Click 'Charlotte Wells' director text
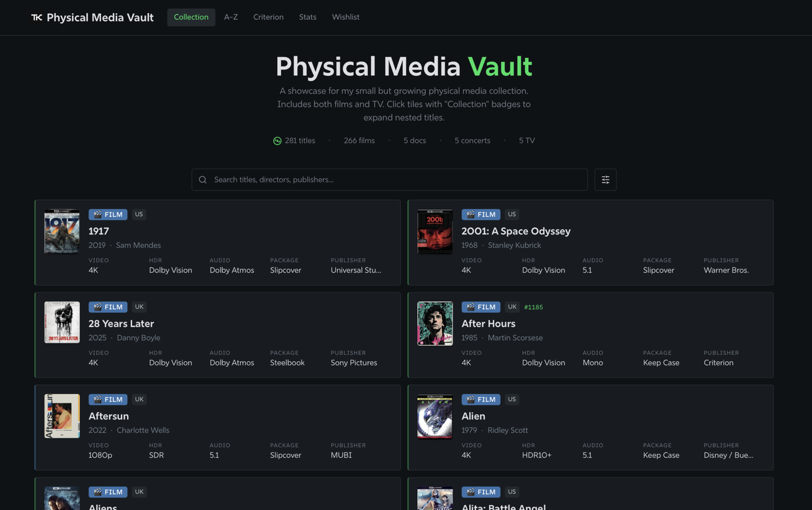The width and height of the screenshot is (812, 510). [143, 430]
